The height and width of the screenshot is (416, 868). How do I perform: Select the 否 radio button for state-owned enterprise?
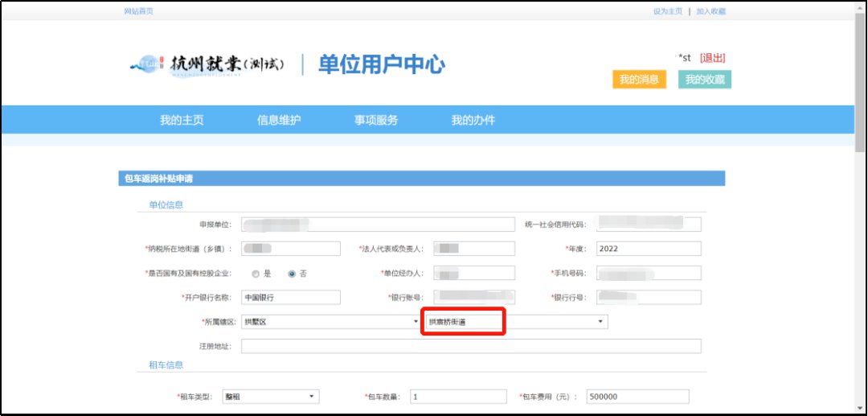pos(292,274)
